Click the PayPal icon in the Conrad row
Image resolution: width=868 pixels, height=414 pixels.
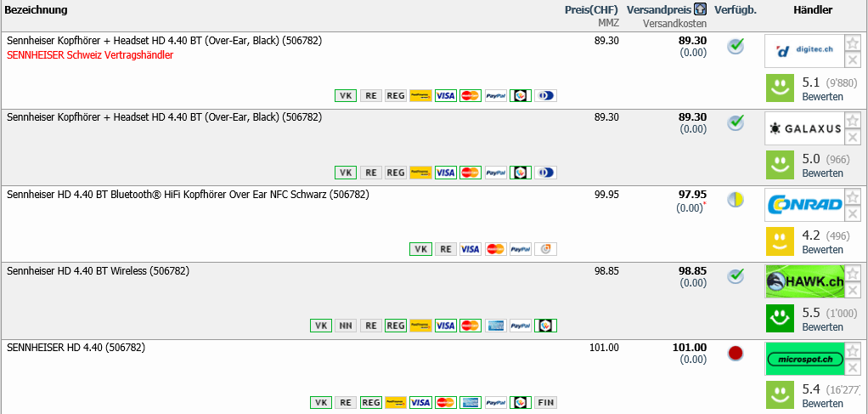tap(520, 249)
